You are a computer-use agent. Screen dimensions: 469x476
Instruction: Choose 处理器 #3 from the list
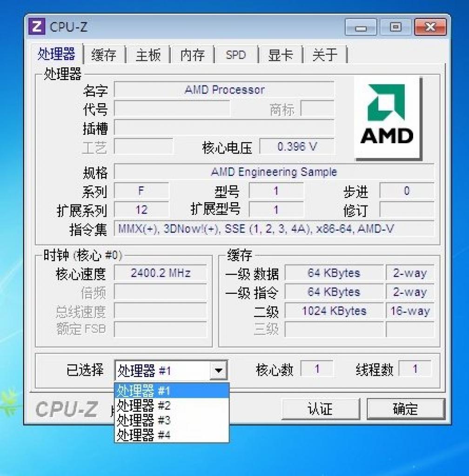(172, 420)
